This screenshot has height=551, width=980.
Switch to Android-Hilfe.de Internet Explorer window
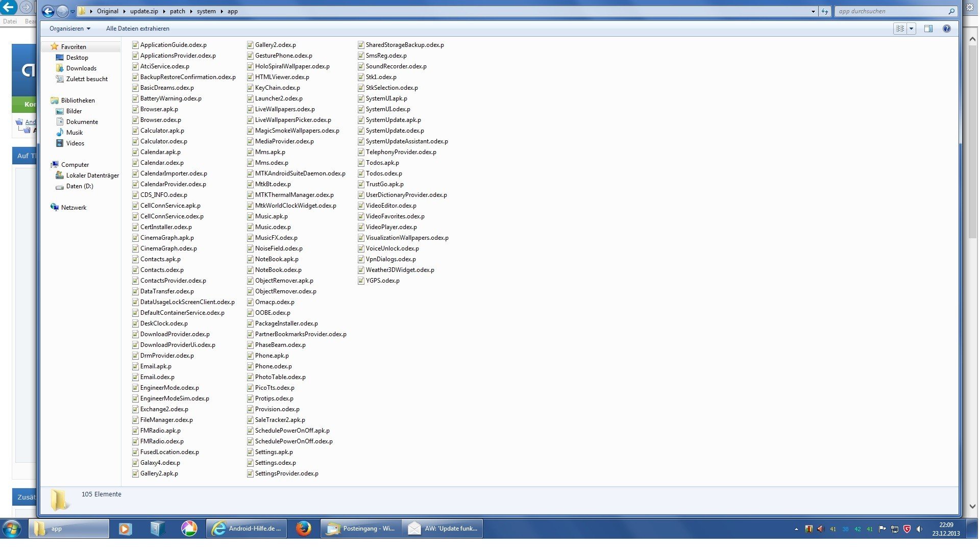click(x=247, y=529)
